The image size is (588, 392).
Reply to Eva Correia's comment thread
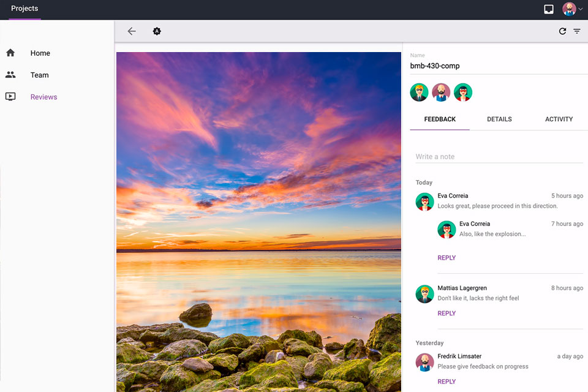447,258
